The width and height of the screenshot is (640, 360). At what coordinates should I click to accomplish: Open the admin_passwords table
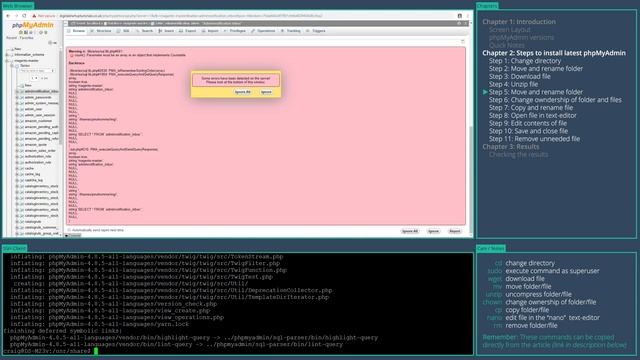[x=38, y=98]
